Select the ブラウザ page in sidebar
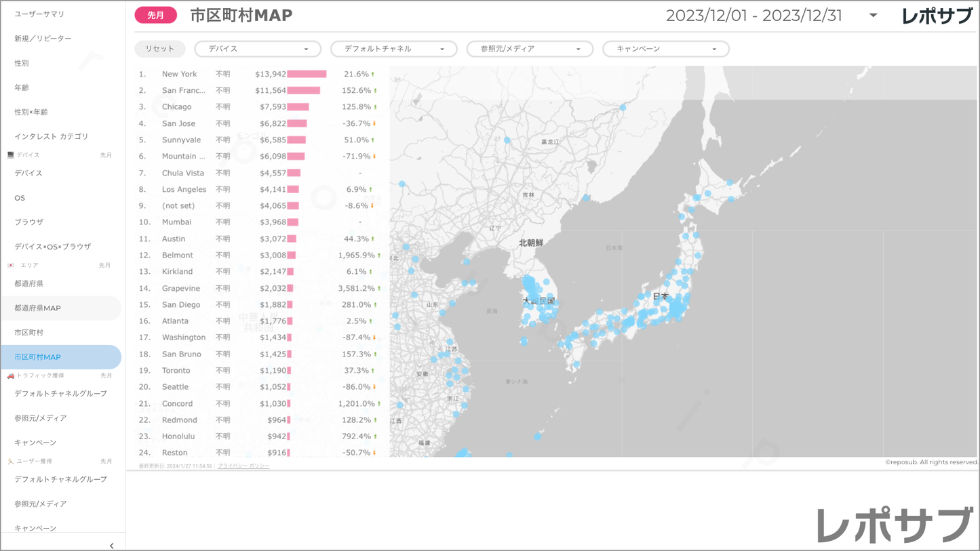The image size is (980, 551). tap(28, 222)
